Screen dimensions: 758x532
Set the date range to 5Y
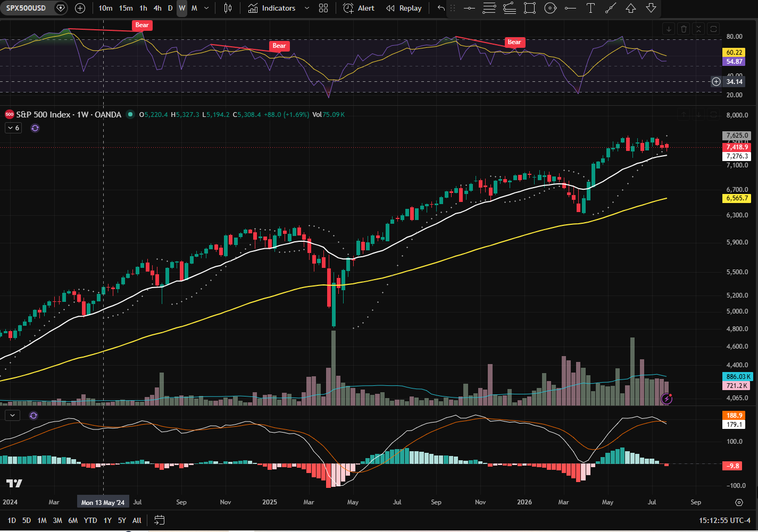[122, 520]
